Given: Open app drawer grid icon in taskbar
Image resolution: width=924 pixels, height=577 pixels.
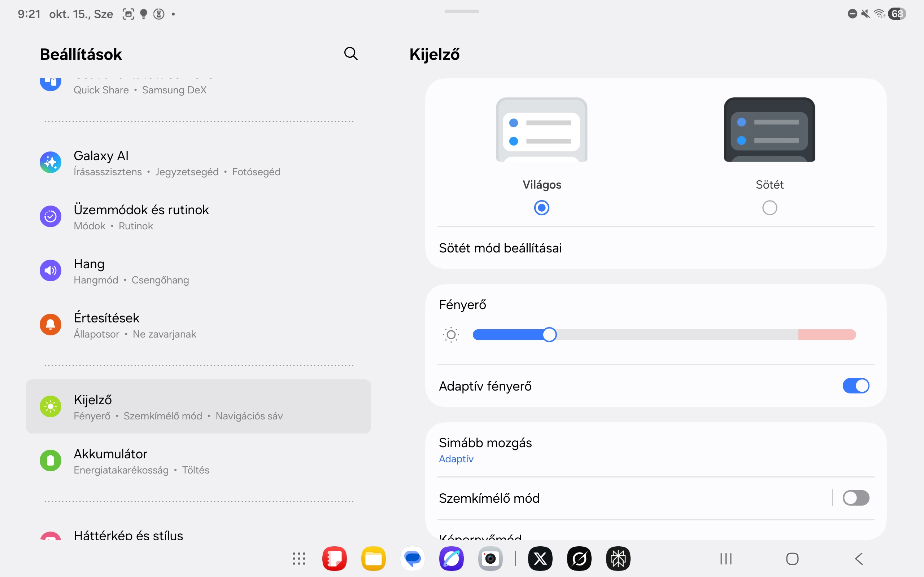Looking at the screenshot, I should pyautogui.click(x=299, y=559).
